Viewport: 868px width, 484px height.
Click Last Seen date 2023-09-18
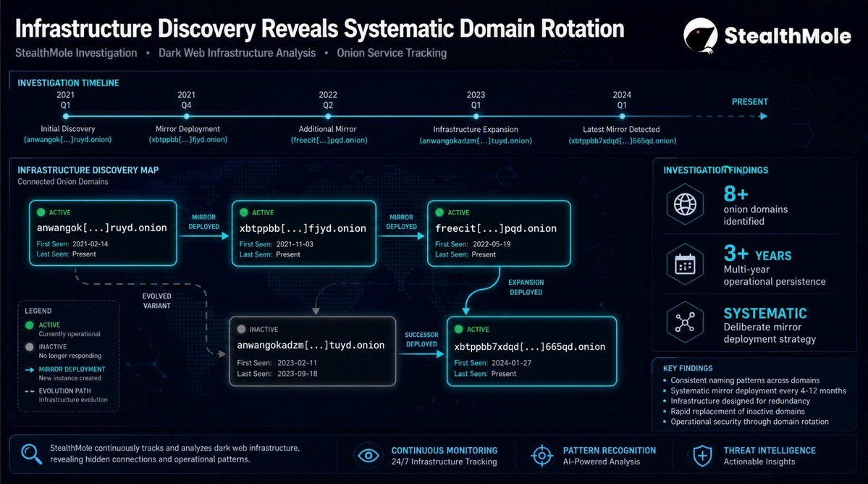pyautogui.click(x=298, y=374)
